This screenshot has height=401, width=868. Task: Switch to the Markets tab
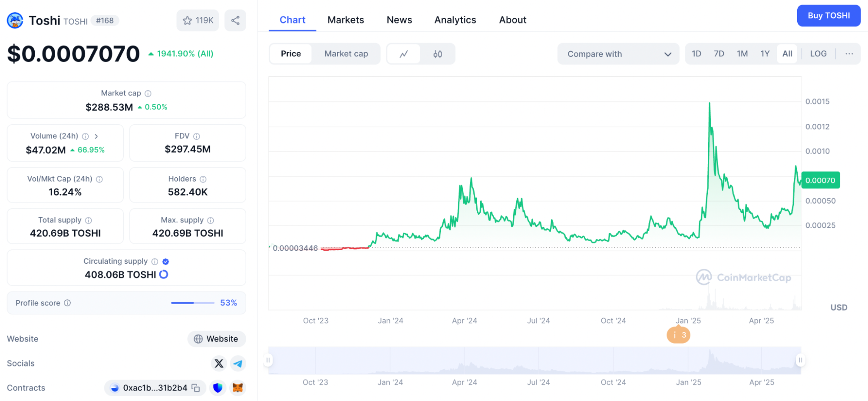coord(346,20)
